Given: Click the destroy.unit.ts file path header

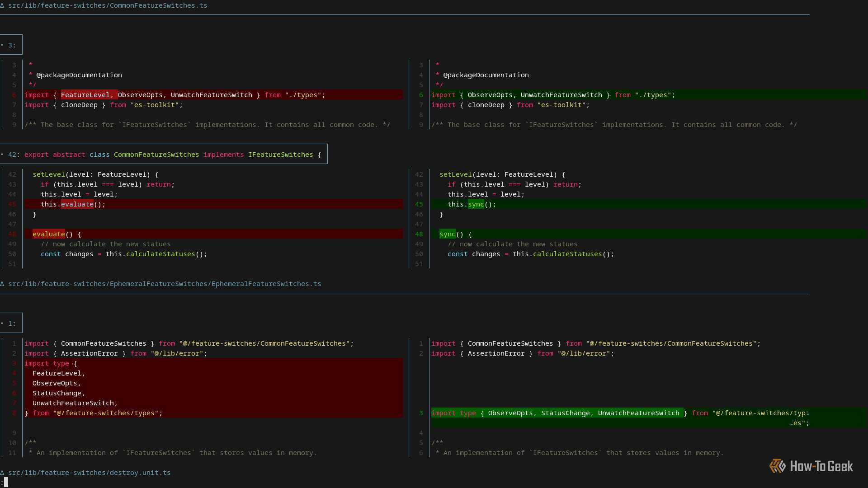Looking at the screenshot, I should [90, 473].
